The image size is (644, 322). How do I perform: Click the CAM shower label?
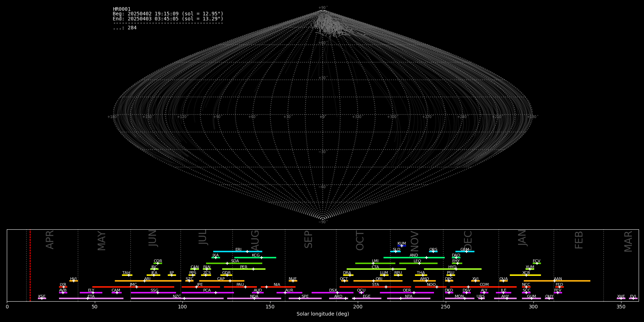[x=116, y=291]
